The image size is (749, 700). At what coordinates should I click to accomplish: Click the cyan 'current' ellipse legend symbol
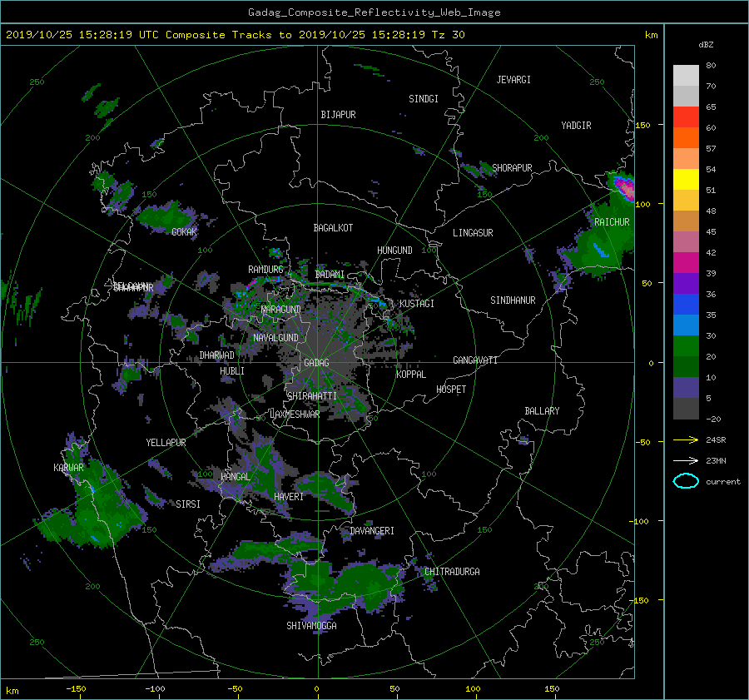click(686, 481)
